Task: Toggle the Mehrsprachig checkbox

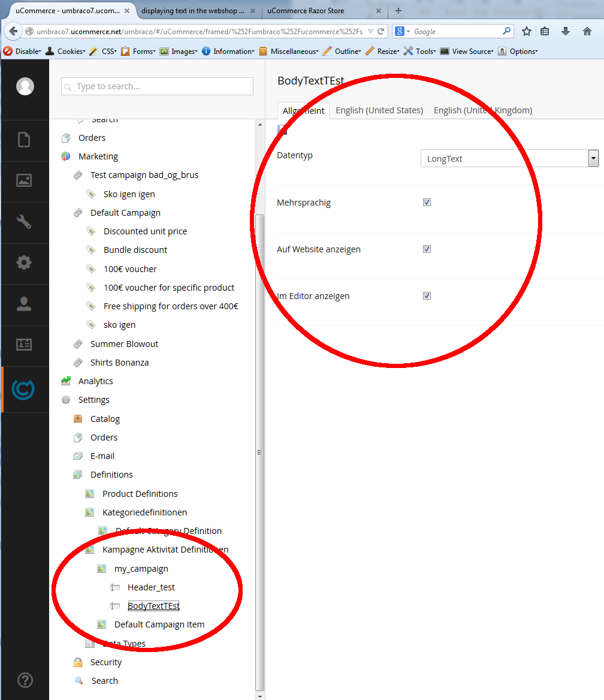Action: click(427, 202)
